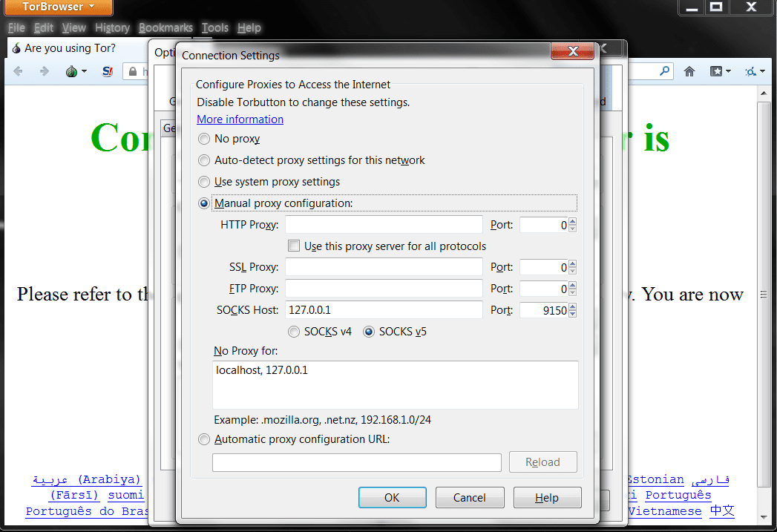Screen dimensions: 777x532
Task: Click the SSL Proxy port stepper
Action: pyautogui.click(x=573, y=268)
